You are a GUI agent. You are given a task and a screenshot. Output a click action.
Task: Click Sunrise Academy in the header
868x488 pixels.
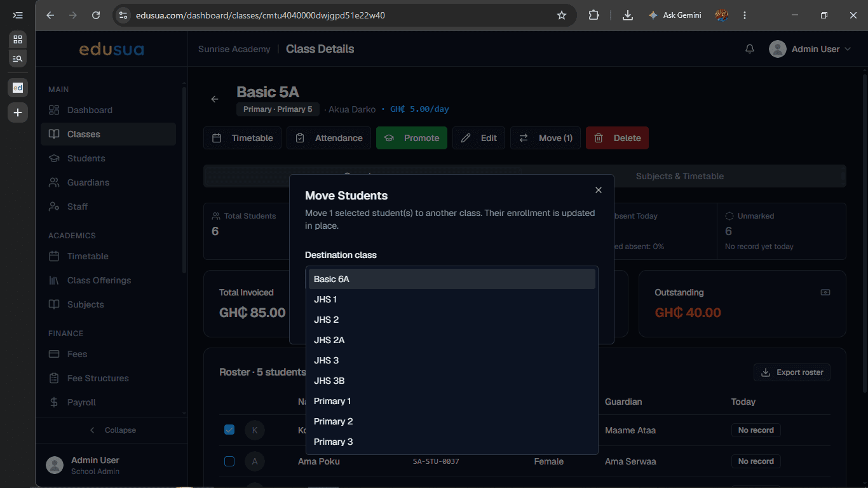[234, 49]
